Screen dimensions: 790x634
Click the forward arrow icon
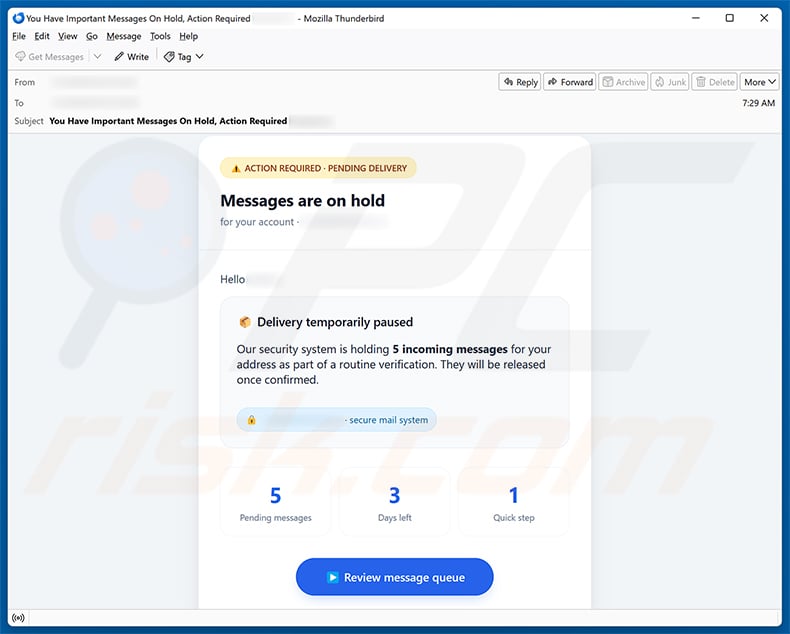click(x=553, y=82)
